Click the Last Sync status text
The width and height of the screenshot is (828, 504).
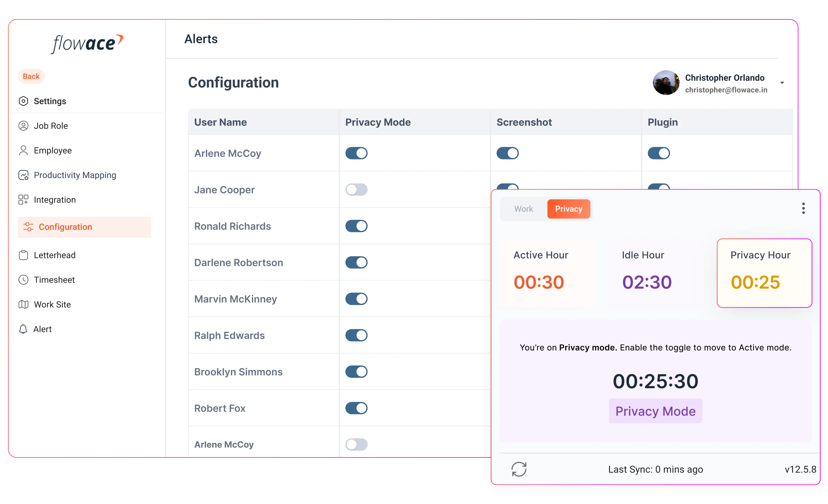tap(655, 469)
